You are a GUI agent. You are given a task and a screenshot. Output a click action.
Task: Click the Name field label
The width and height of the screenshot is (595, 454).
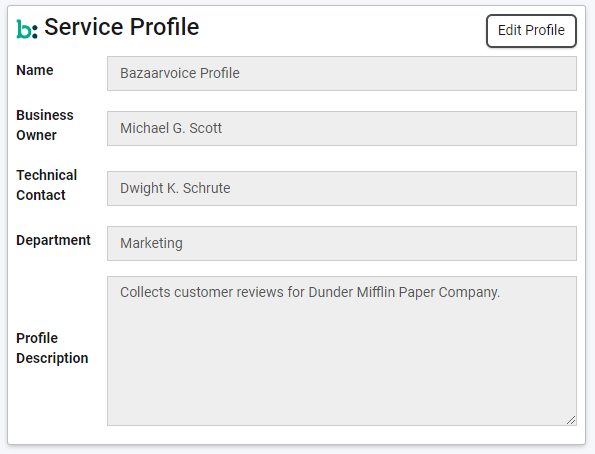click(x=35, y=70)
